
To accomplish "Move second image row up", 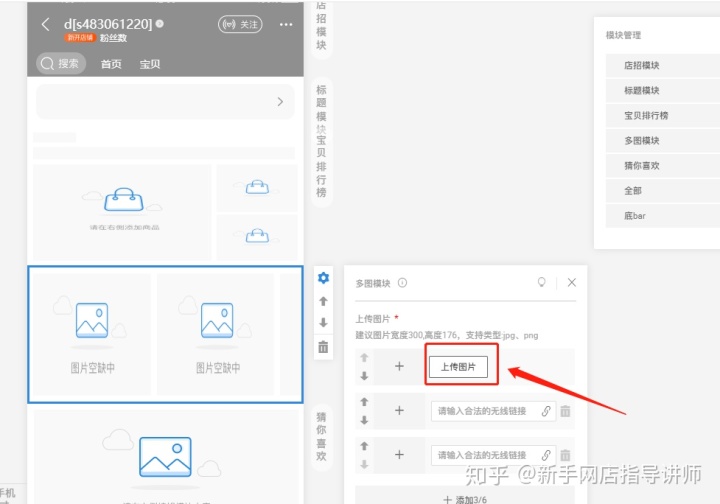I will pyautogui.click(x=364, y=402).
